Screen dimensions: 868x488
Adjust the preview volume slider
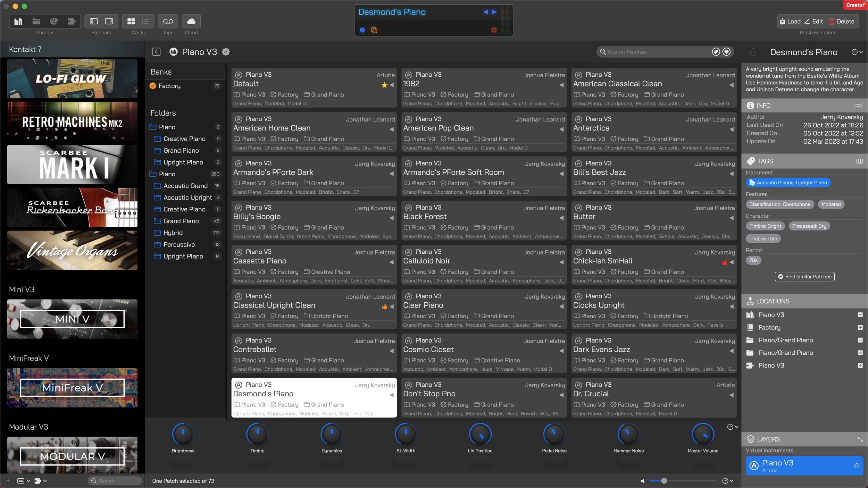[x=682, y=481]
